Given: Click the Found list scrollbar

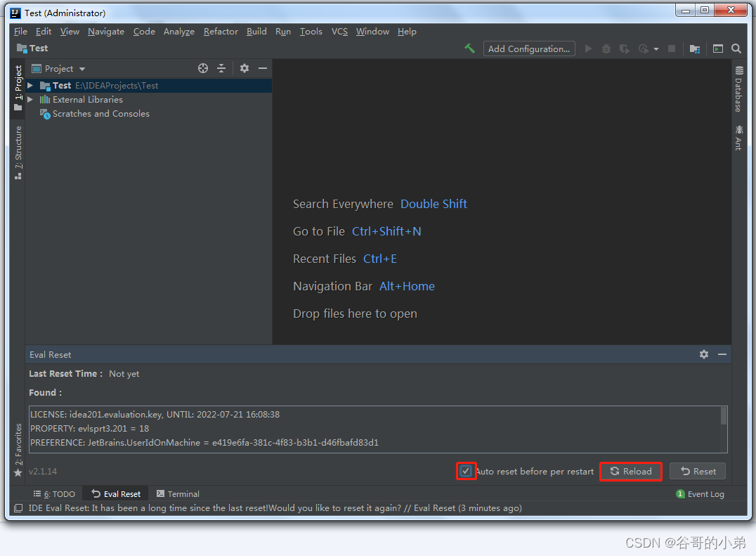Looking at the screenshot, I should click(x=724, y=416).
